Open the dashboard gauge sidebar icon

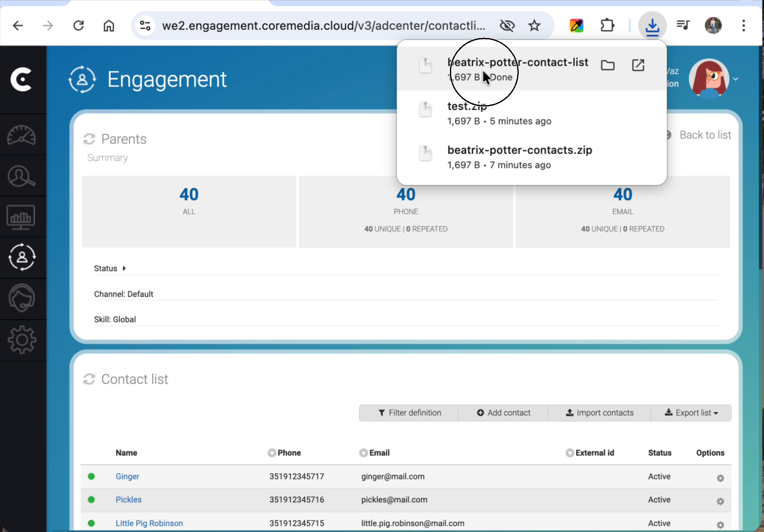click(x=22, y=135)
